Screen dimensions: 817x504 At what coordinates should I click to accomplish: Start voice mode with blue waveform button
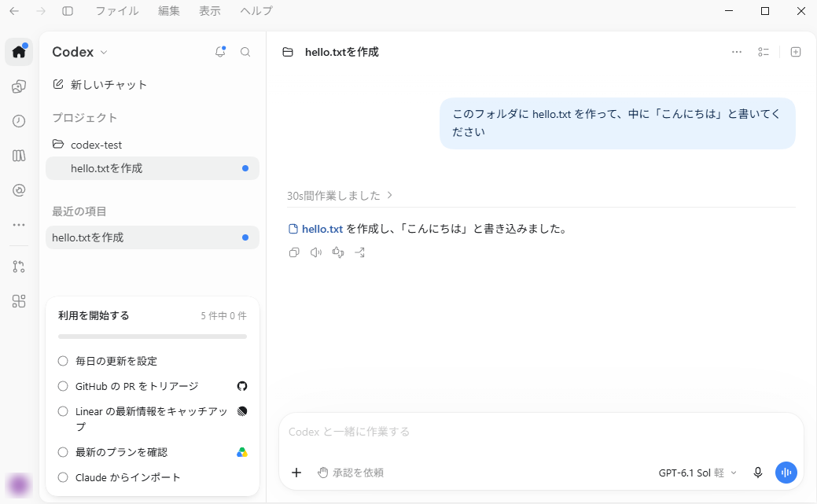786,473
